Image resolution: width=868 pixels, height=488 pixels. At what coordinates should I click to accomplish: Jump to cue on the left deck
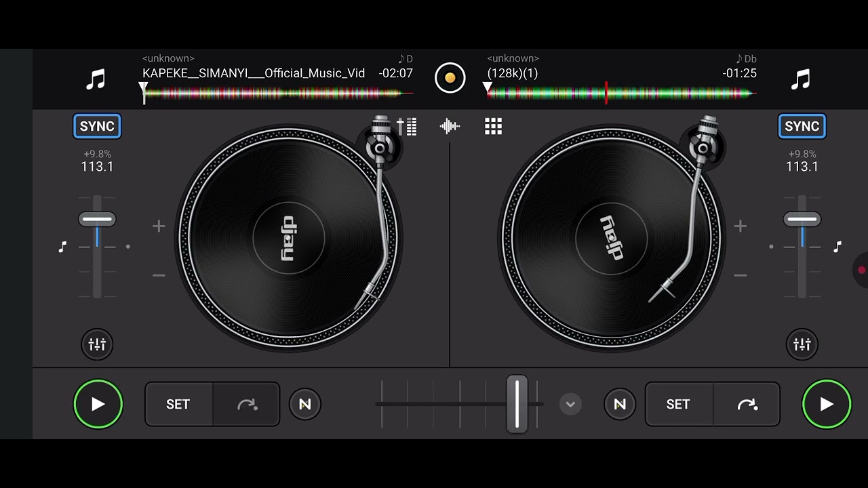click(247, 405)
